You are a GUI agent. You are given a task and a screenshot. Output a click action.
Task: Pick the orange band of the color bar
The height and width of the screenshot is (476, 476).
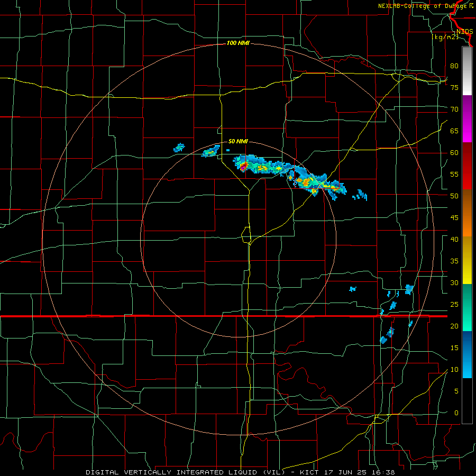(x=467, y=225)
